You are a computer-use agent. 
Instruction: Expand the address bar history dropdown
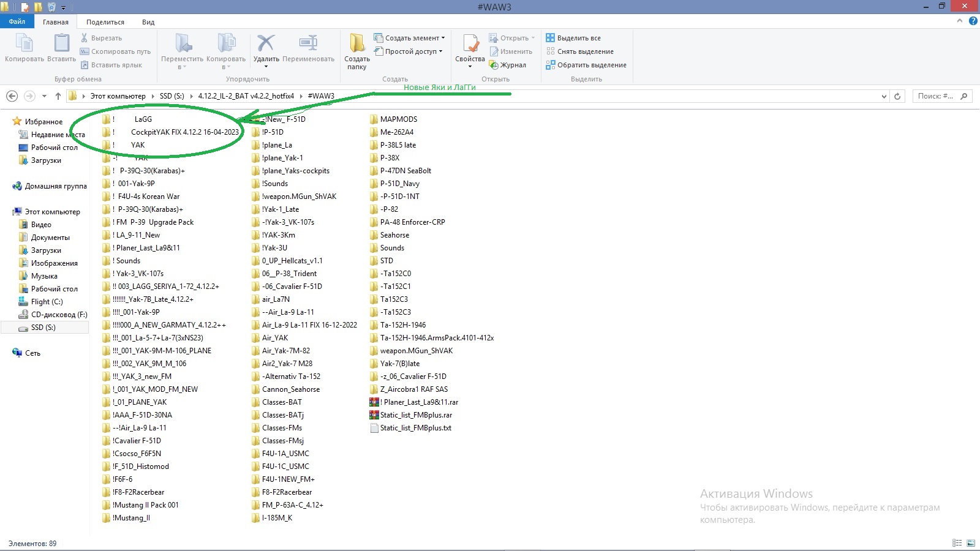tap(884, 96)
